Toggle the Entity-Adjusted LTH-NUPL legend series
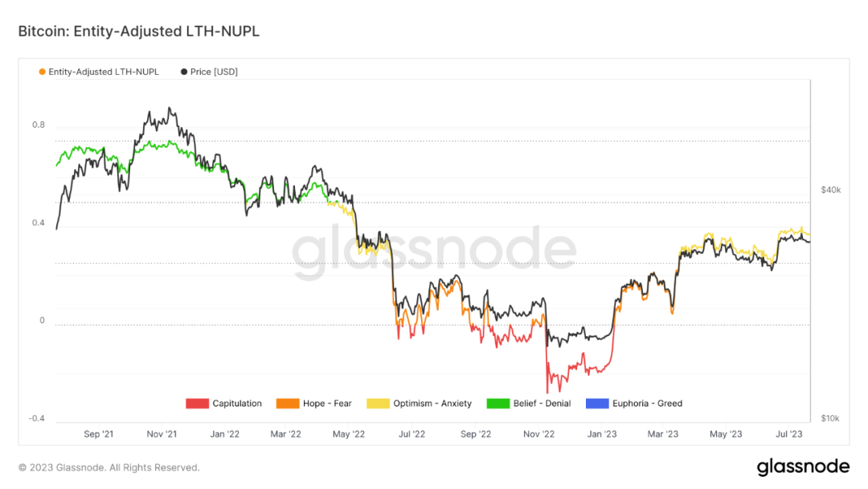The width and height of the screenshot is (868, 489). pos(99,72)
